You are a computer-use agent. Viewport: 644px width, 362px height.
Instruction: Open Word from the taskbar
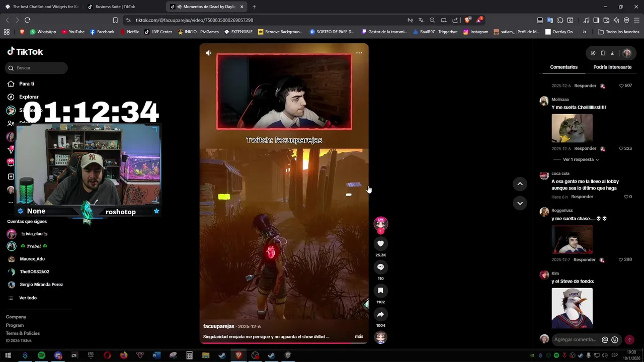tap(156, 355)
